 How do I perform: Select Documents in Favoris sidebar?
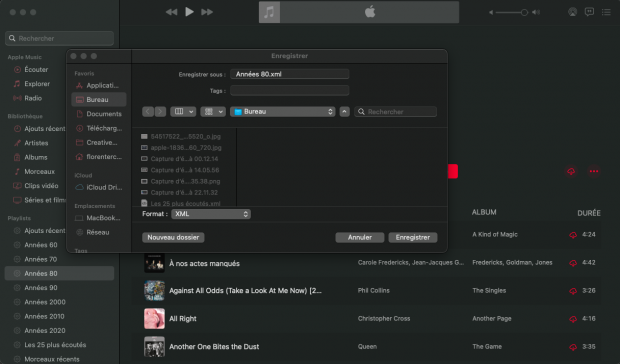pyautogui.click(x=99, y=114)
